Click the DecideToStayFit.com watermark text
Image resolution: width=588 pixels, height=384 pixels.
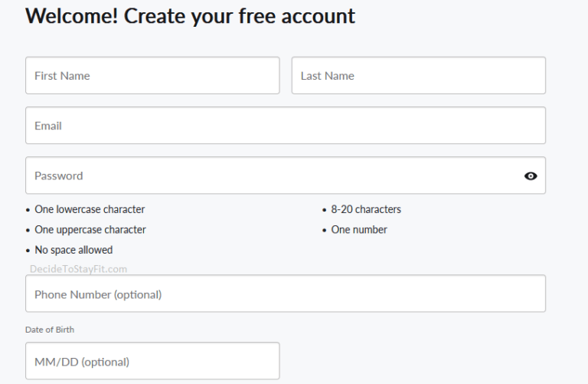coord(78,269)
